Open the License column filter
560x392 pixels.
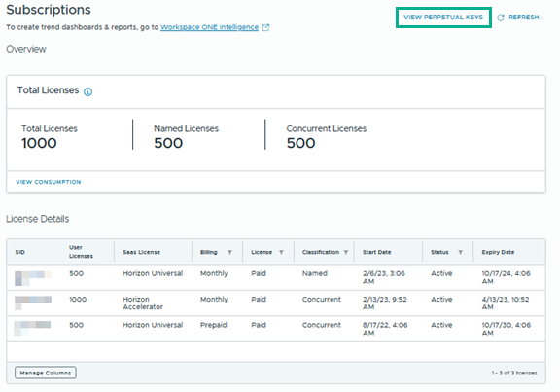tap(281, 252)
